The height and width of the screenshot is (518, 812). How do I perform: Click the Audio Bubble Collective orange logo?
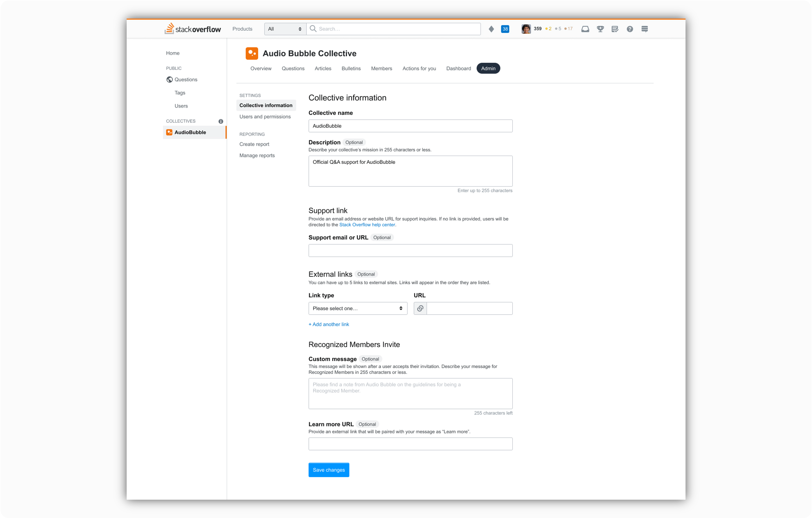point(252,53)
